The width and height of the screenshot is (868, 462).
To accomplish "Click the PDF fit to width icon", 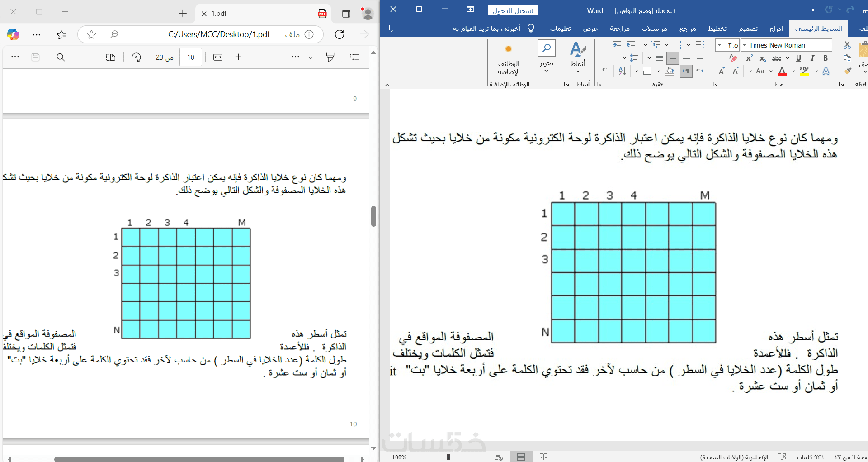I will (218, 57).
